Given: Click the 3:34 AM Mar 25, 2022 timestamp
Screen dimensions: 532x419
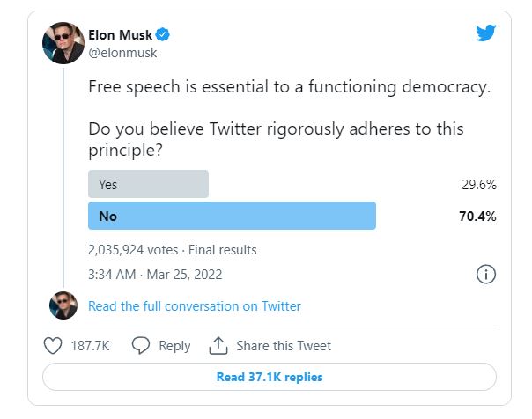Looking at the screenshot, I should pos(156,274).
